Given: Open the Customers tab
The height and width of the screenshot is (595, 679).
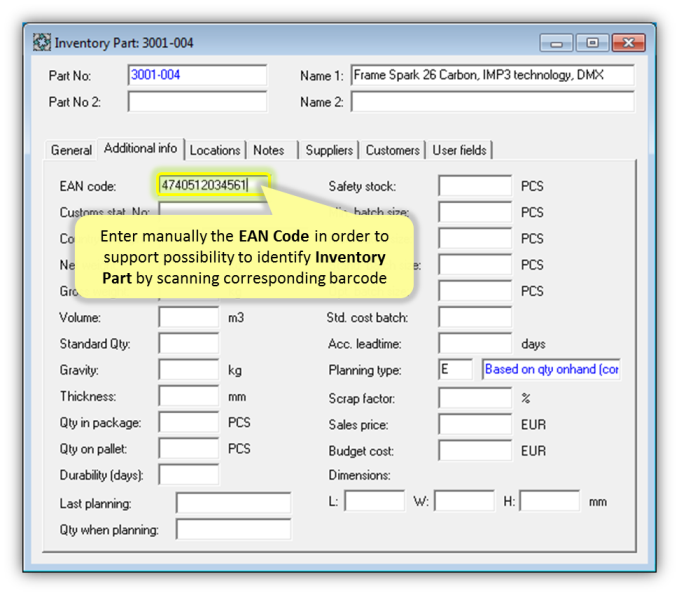Looking at the screenshot, I should (392, 150).
